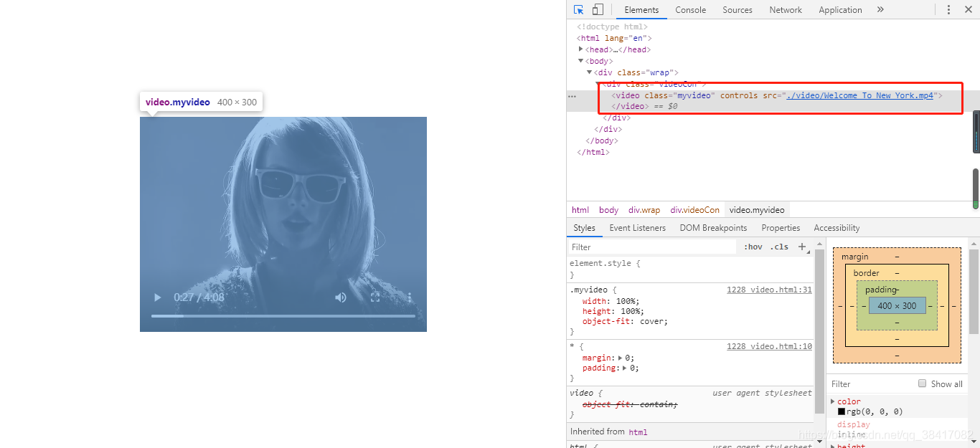Mute the video using the volume icon

341,297
